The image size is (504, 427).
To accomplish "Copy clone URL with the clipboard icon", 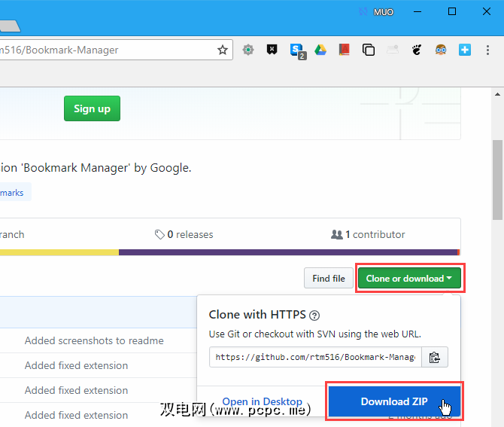I will point(435,357).
